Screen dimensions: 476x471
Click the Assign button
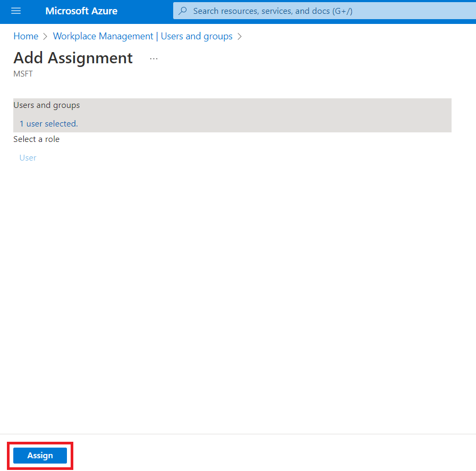click(40, 455)
